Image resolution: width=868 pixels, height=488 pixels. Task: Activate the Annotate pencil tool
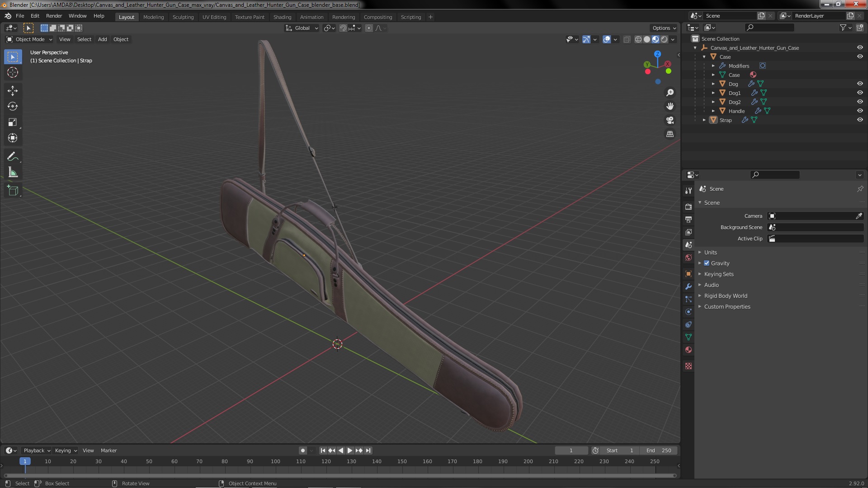pos(13,157)
